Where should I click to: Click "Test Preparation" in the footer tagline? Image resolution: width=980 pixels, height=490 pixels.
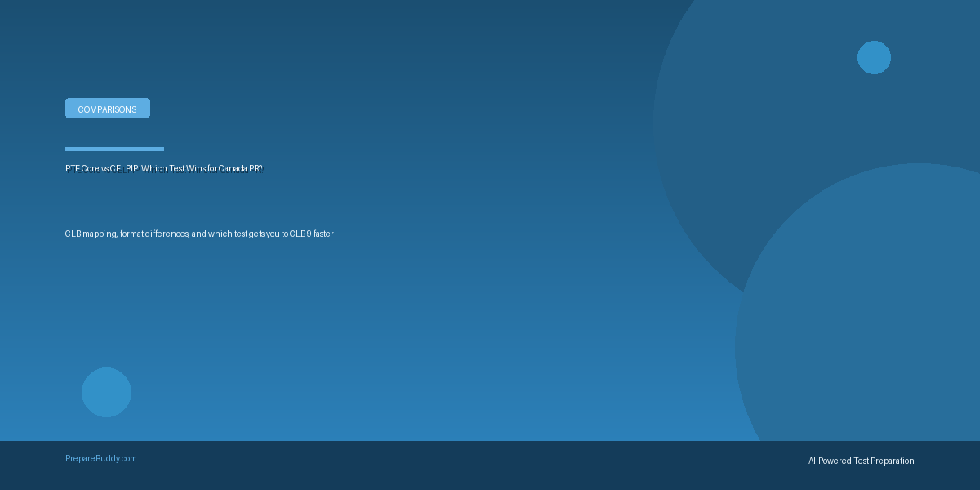(x=884, y=461)
